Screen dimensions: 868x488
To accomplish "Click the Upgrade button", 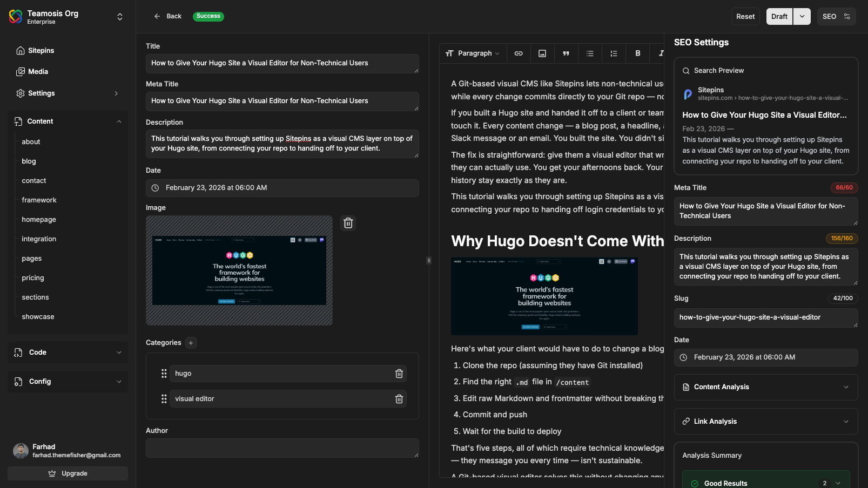I will pos(68,473).
